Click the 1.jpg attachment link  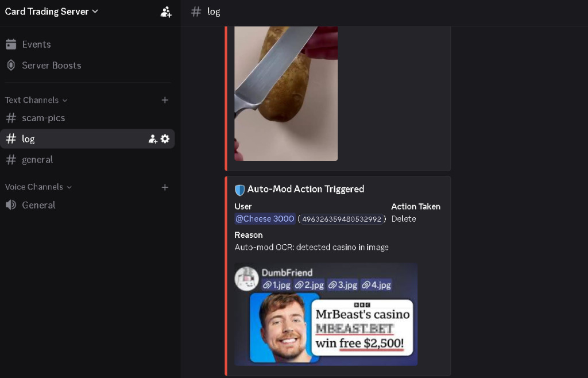tap(276, 285)
